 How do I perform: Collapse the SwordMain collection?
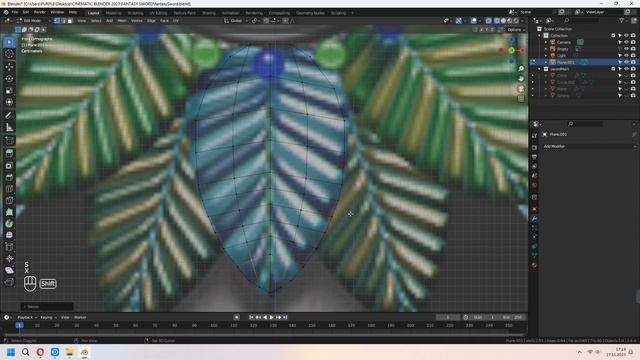(540, 69)
